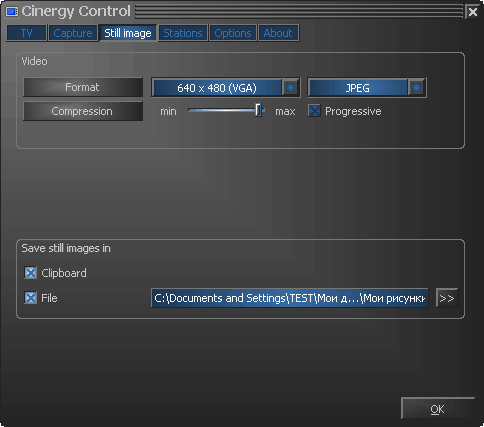This screenshot has height=427, width=484.
Task: Click the OK button
Action: tap(438, 408)
